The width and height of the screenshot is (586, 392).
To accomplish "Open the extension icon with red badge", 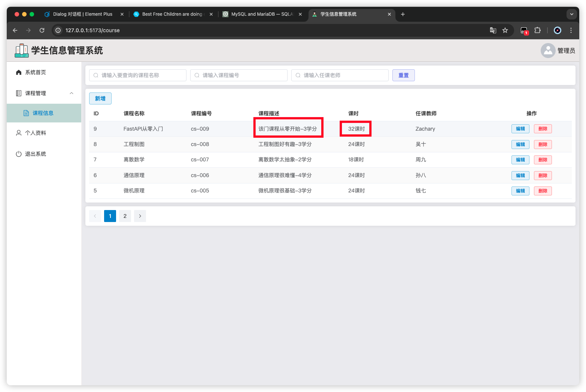I will (x=524, y=31).
